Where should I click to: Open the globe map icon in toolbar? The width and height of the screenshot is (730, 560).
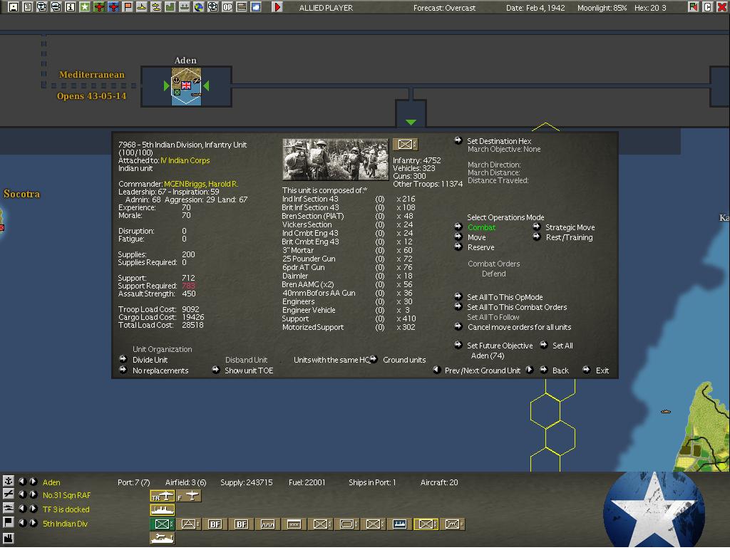click(x=199, y=7)
